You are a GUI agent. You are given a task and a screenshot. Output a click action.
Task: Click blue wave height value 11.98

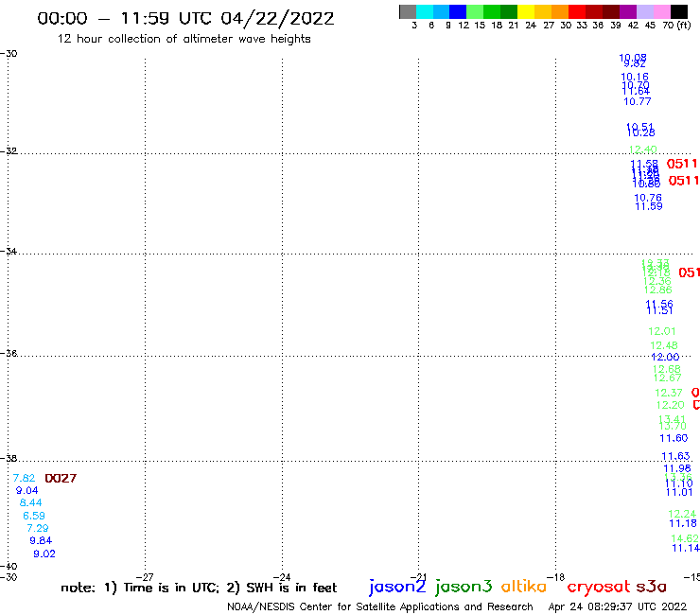click(x=677, y=468)
